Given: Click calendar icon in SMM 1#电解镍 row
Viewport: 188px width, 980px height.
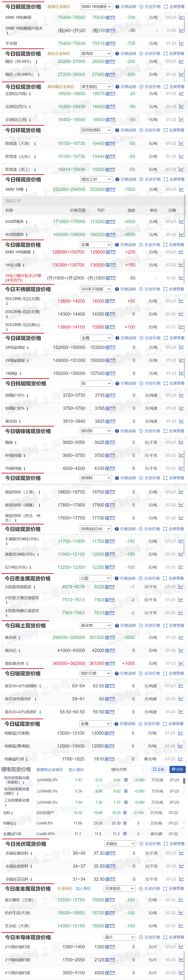Looking at the screenshot, I should click(x=108, y=252).
